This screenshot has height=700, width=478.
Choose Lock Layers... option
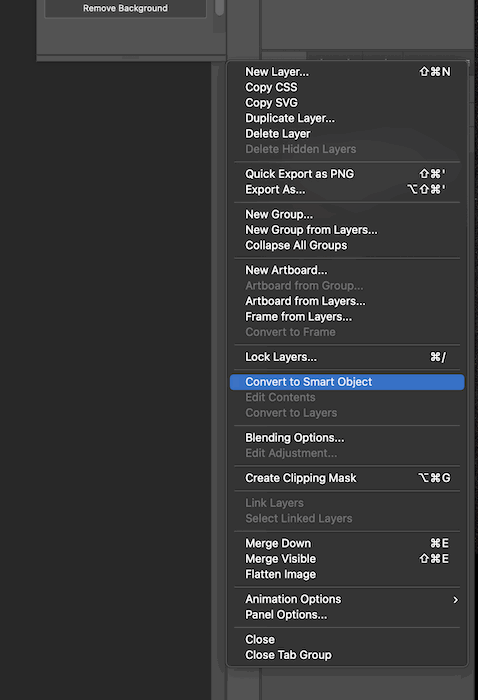click(x=347, y=357)
